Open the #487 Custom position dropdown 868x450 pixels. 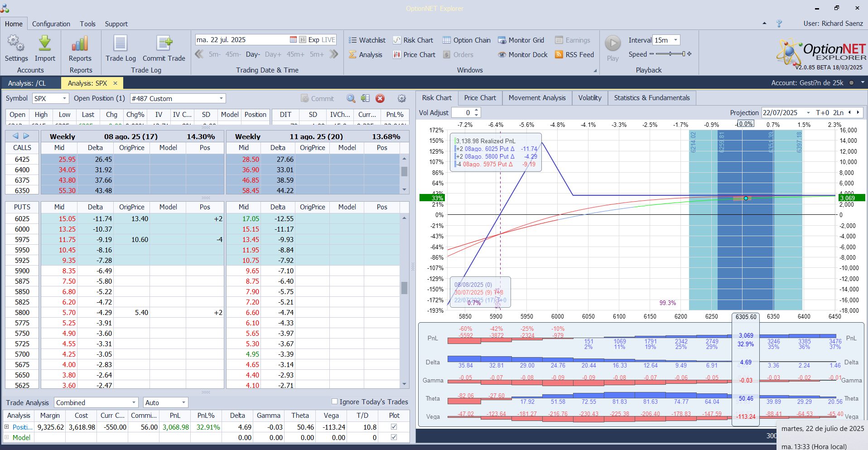coord(221,98)
